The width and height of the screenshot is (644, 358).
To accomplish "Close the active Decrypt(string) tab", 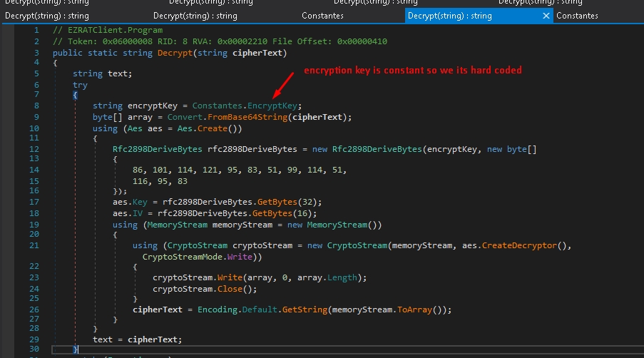I will pos(546,16).
